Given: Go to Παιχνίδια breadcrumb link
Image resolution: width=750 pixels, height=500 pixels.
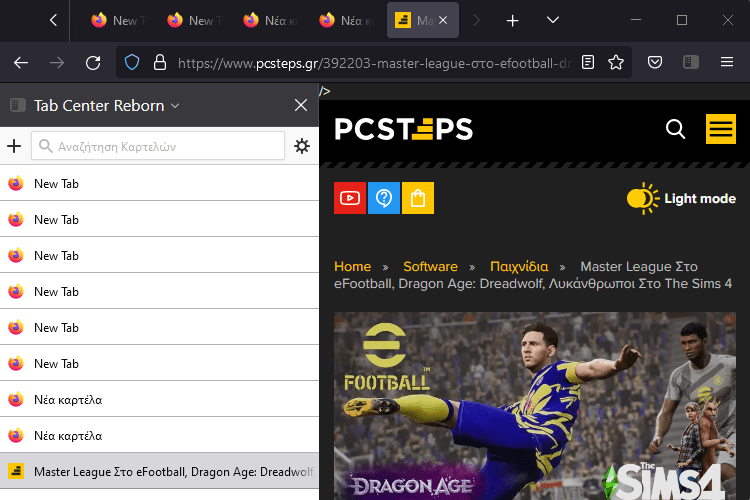Looking at the screenshot, I should 519,266.
